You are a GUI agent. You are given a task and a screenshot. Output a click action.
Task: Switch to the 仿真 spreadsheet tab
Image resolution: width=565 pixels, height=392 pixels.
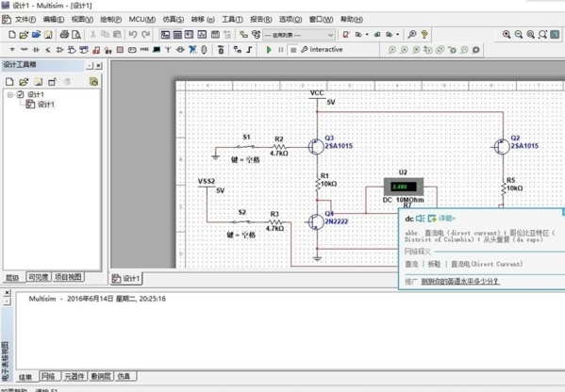click(125, 377)
